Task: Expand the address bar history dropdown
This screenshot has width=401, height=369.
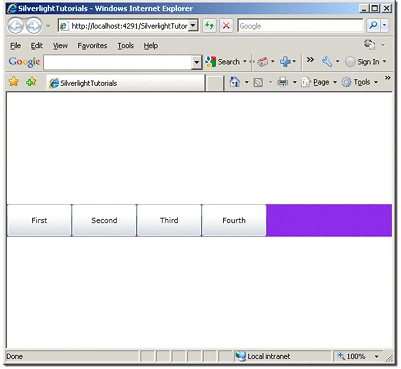Action: pyautogui.click(x=193, y=26)
